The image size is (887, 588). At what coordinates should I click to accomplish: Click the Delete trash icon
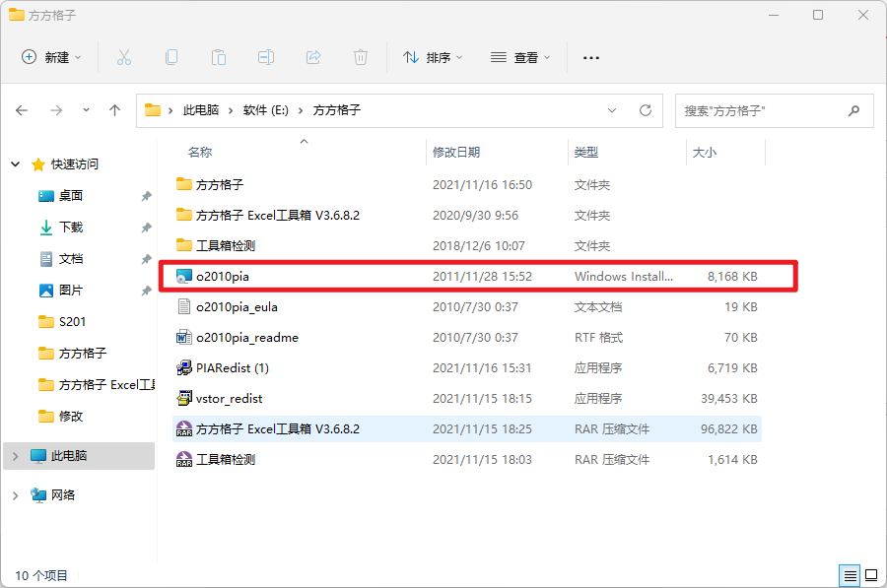[x=361, y=57]
